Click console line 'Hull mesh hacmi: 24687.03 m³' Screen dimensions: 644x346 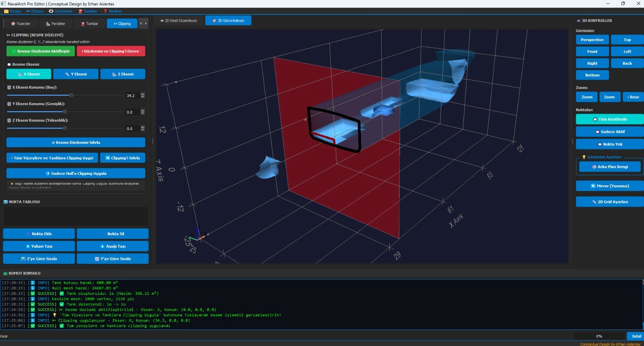(x=85, y=288)
